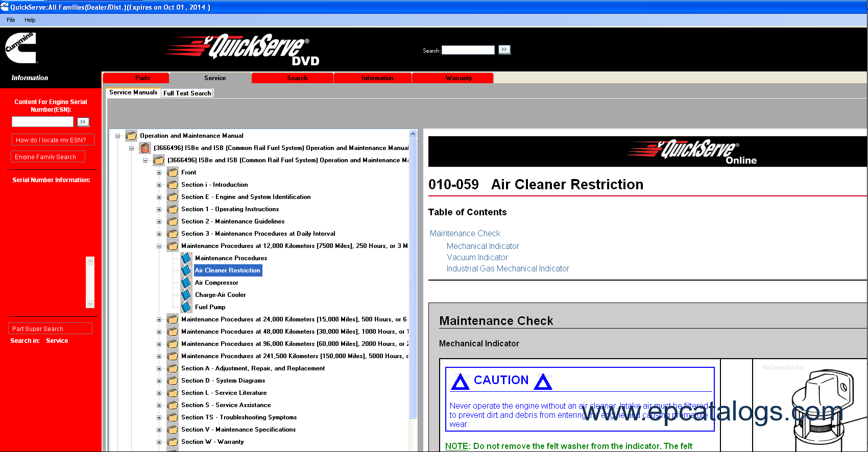Click Section 3 folder icon

(173, 234)
